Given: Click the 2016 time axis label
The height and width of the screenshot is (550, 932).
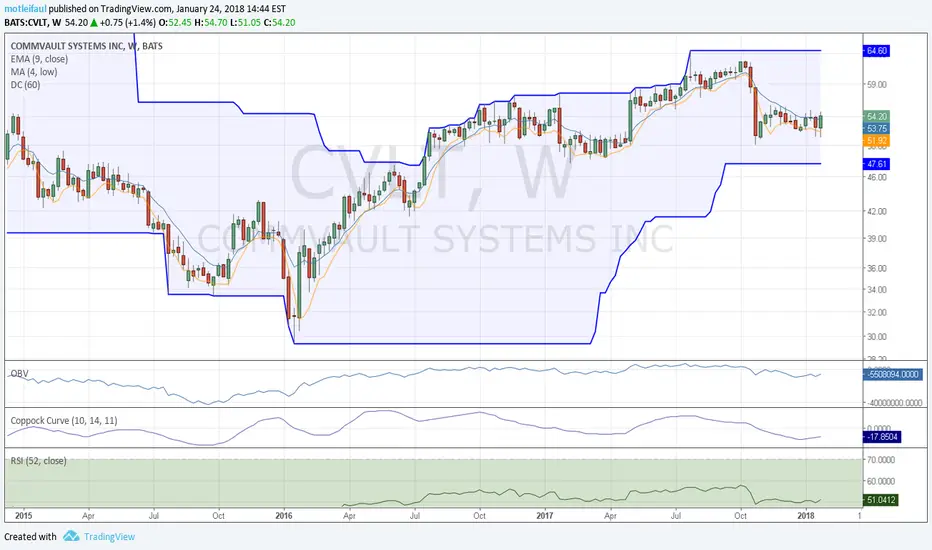Looking at the screenshot, I should tap(284, 516).
